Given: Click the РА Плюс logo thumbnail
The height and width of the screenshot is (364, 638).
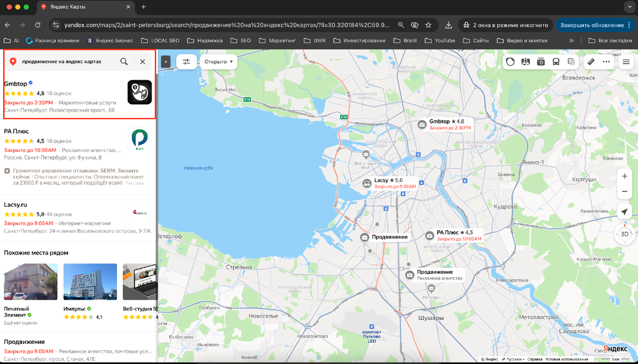Looking at the screenshot, I should 140,140.
